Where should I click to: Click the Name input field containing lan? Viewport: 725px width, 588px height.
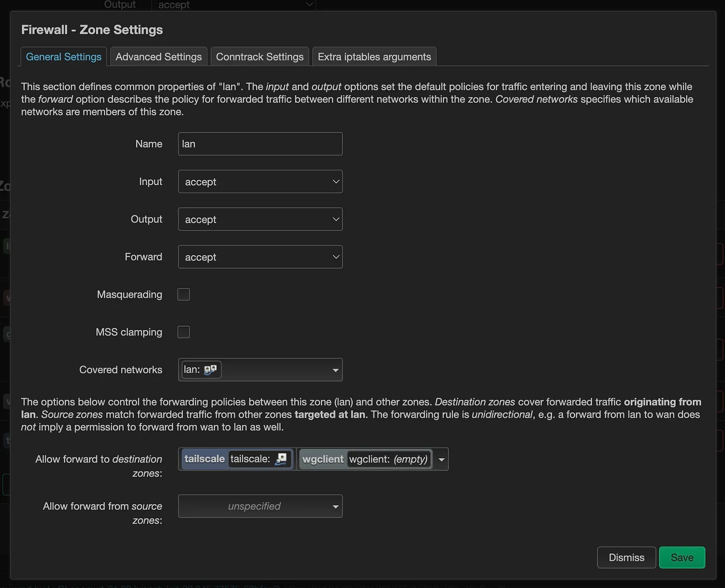tap(260, 144)
